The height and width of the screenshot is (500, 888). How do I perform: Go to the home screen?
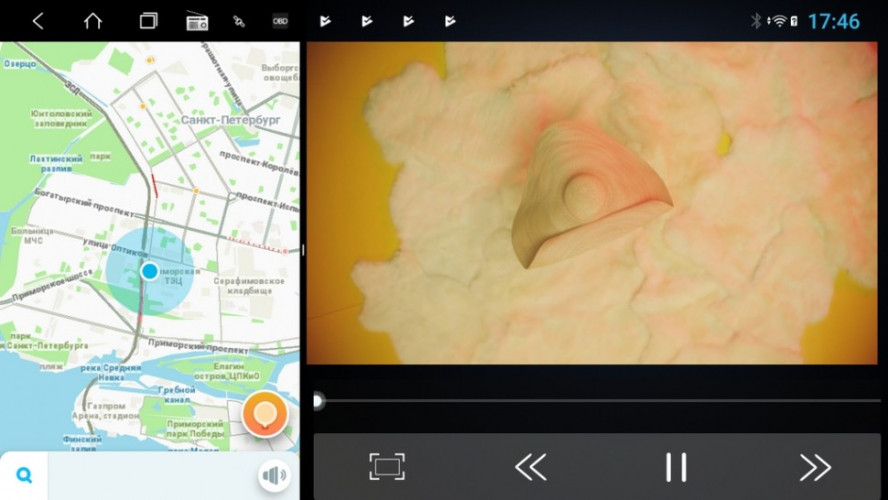[93, 21]
